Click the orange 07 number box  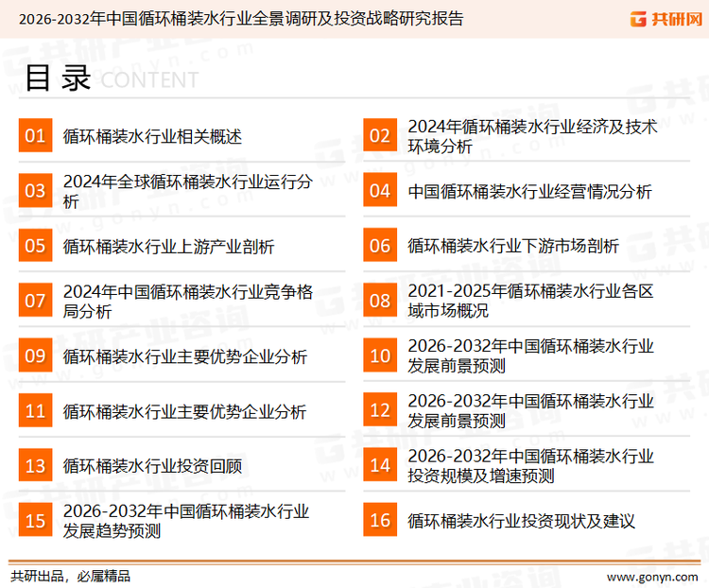tap(35, 301)
